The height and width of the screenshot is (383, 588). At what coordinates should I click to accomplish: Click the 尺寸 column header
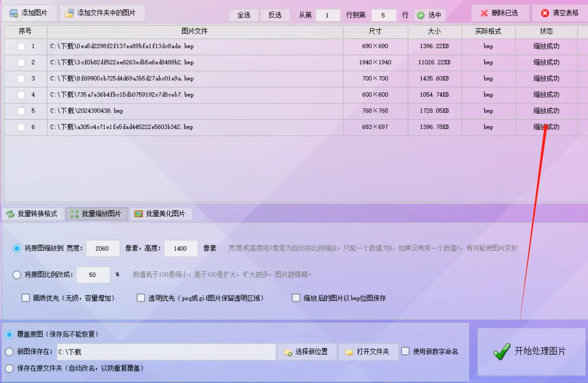pyautogui.click(x=375, y=31)
